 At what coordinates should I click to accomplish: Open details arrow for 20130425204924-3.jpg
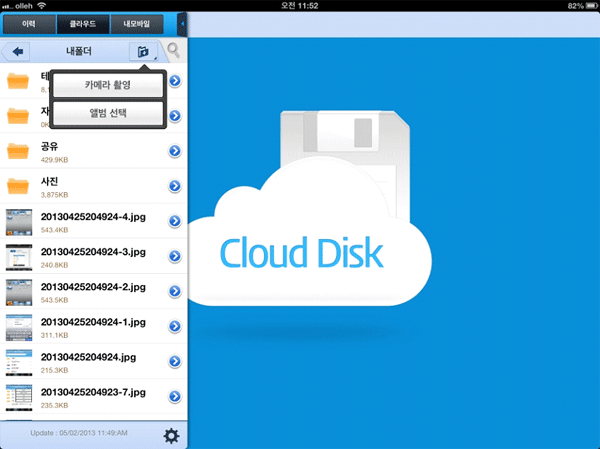tap(175, 256)
